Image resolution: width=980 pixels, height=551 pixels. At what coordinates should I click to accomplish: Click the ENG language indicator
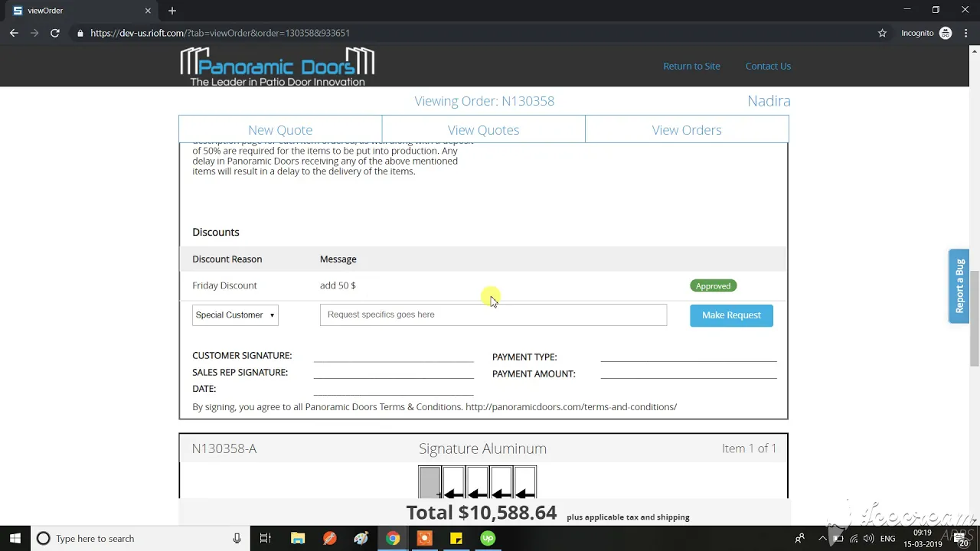tap(888, 539)
